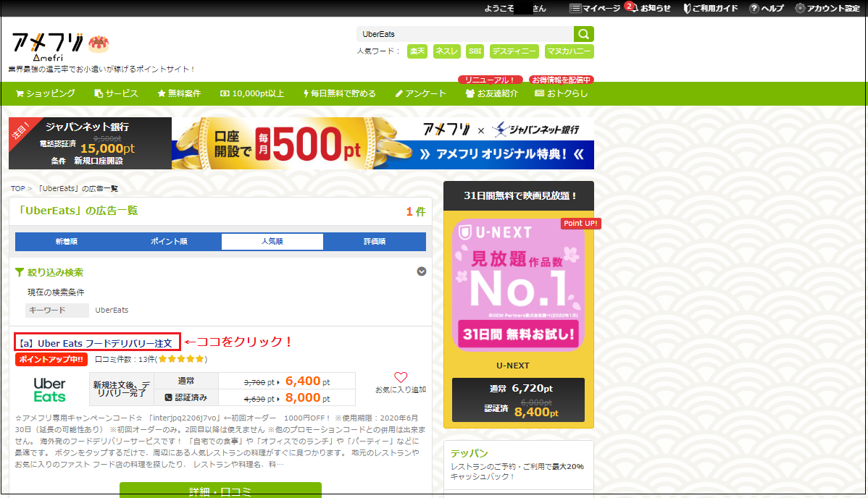Open the 10,000pt以上 menu
The image size is (868, 498).
tap(252, 93)
